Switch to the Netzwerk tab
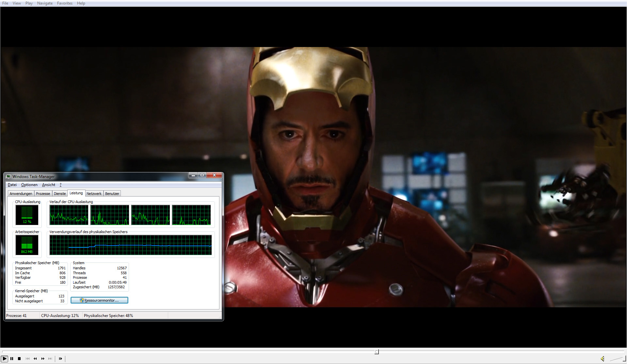This screenshot has width=627, height=364. click(x=94, y=194)
